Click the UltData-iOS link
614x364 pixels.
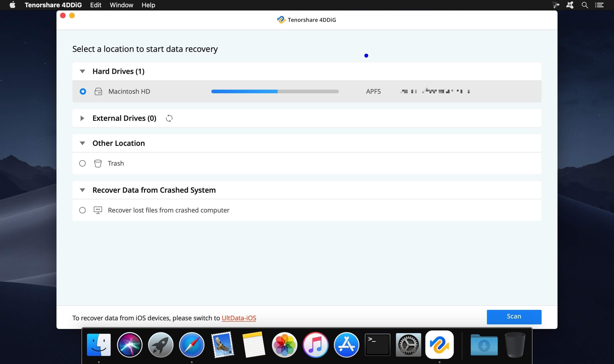(x=238, y=318)
